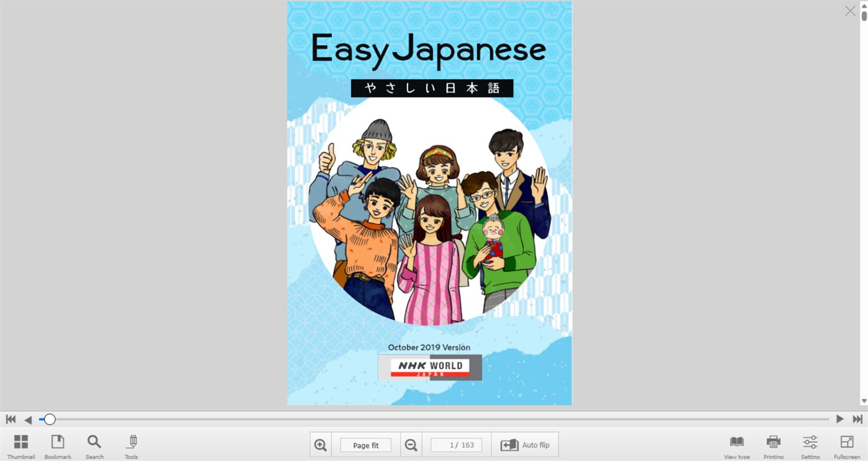Viewport: 868px width, 461px height.
Task: Change the View type
Action: (x=736, y=446)
